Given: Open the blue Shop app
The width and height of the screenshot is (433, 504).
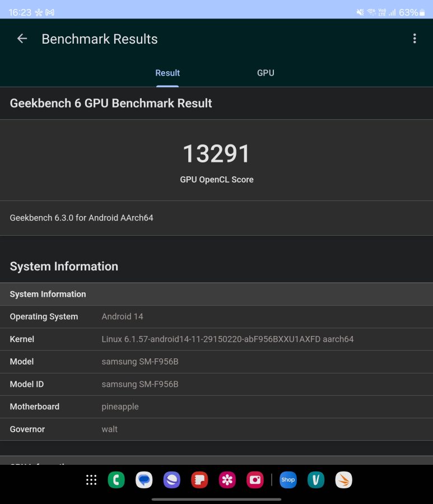Looking at the screenshot, I should (x=288, y=480).
